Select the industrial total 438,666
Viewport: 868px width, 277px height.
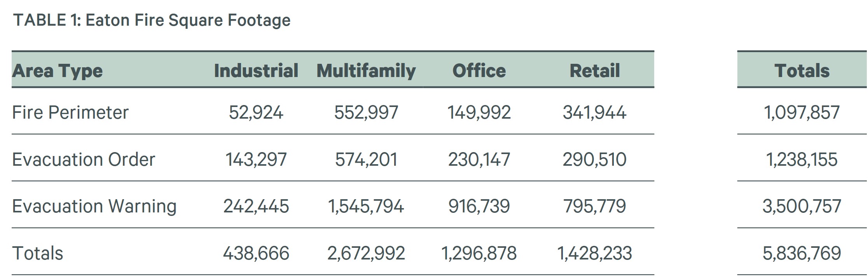[x=256, y=253]
